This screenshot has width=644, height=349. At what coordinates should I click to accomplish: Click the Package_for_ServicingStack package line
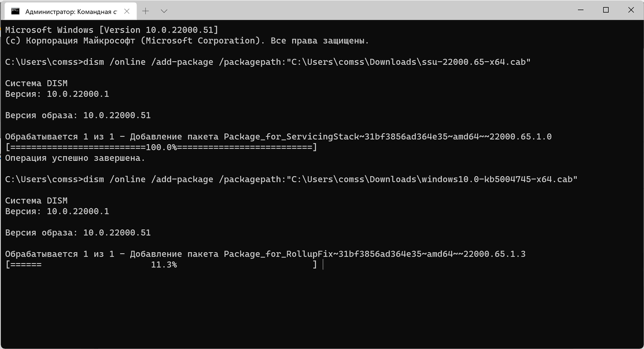point(278,137)
